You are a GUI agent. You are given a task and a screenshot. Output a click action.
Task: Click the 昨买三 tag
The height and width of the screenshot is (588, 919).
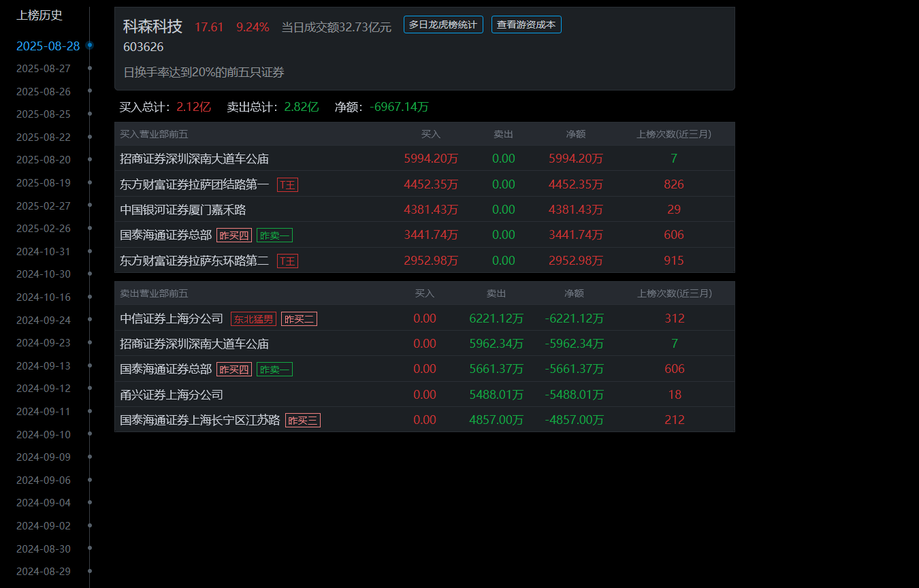[303, 421]
